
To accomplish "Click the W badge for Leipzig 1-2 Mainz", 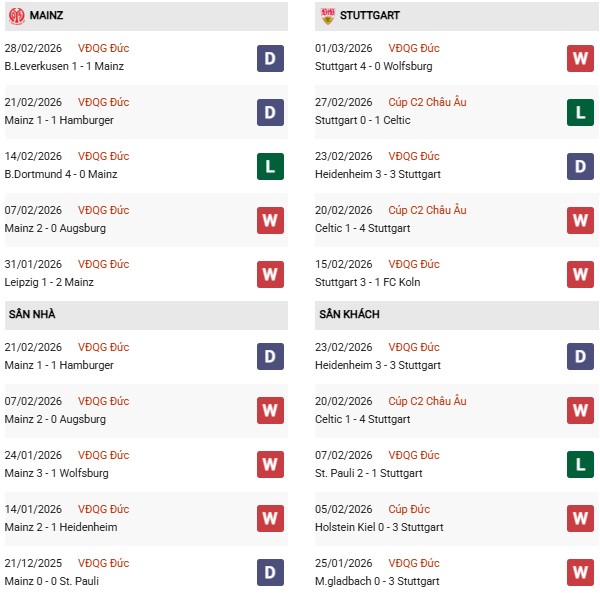I will 270,274.
